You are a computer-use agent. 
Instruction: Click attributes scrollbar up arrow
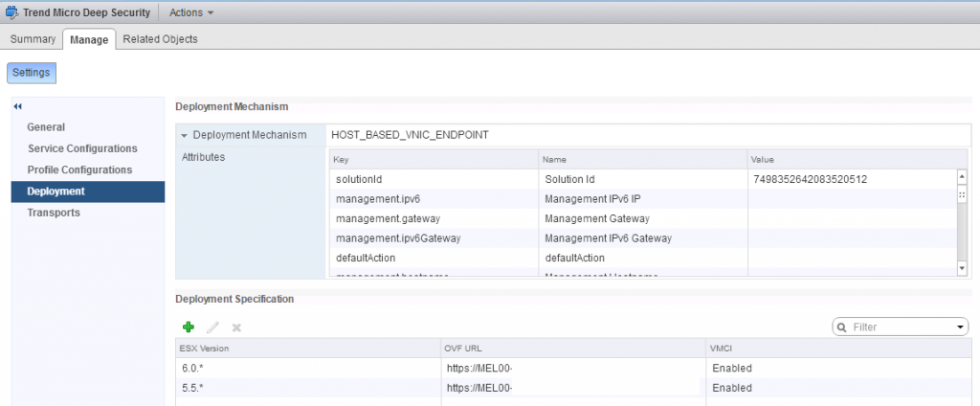(x=962, y=176)
